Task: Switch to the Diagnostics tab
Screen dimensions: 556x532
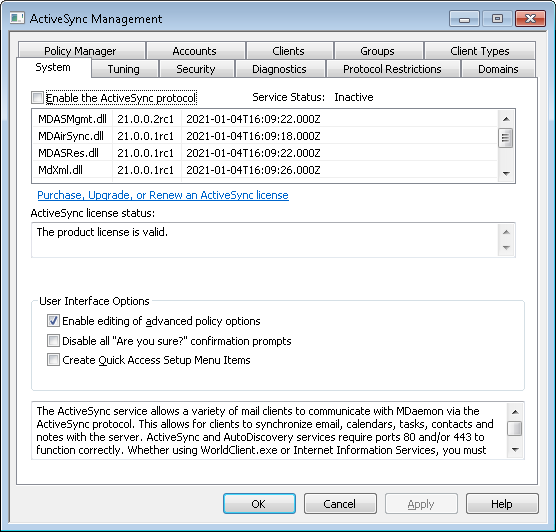Action: [x=279, y=69]
